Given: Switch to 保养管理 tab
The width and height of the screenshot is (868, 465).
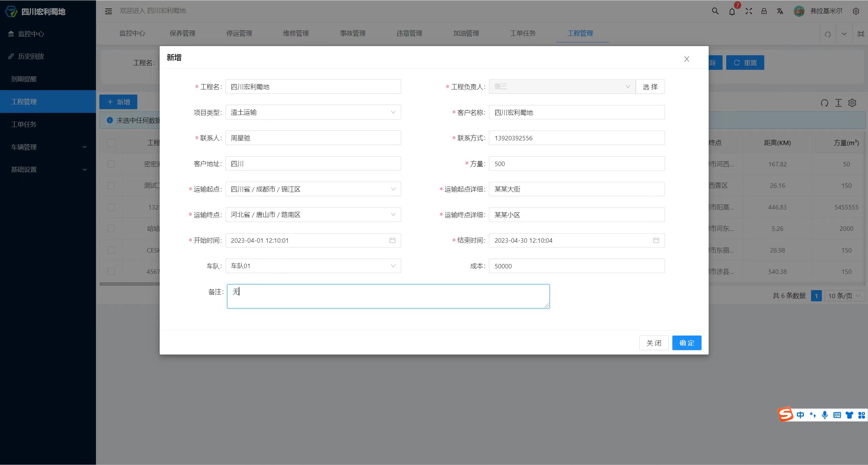Looking at the screenshot, I should click(182, 33).
